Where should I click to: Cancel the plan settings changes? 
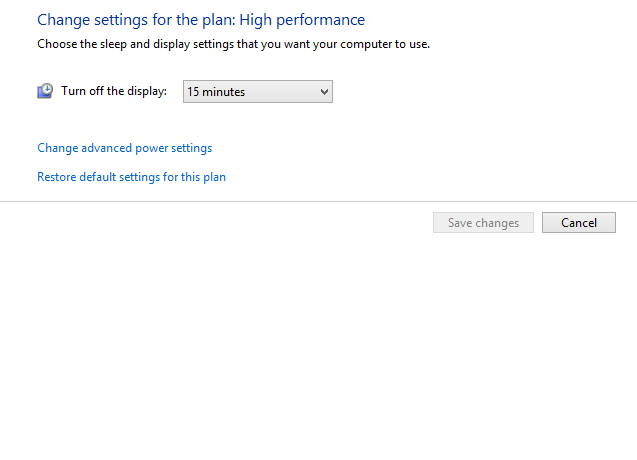click(578, 222)
